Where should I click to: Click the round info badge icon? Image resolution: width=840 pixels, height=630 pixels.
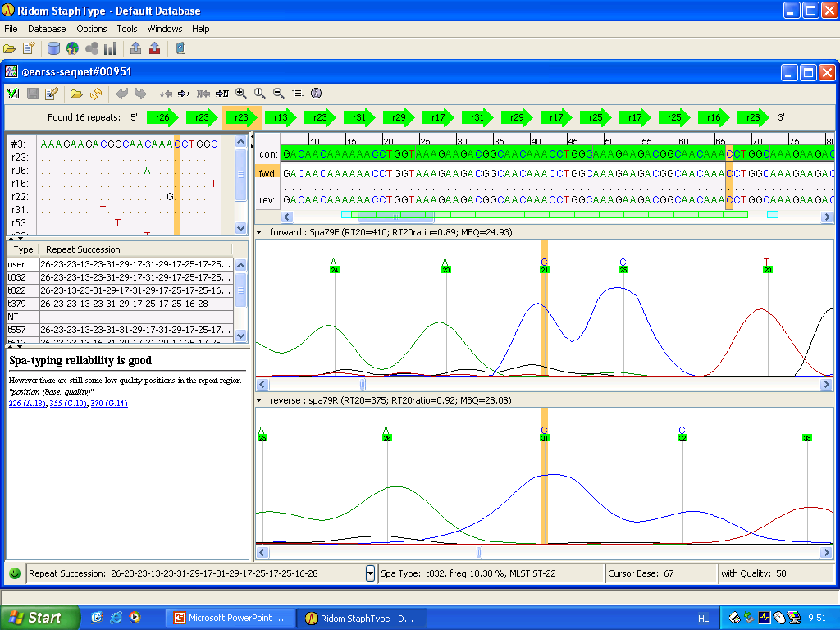click(x=317, y=94)
